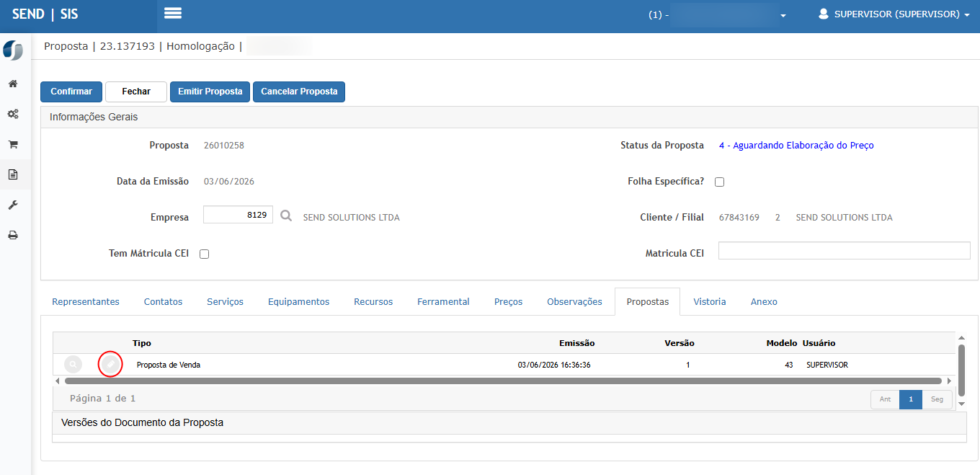Open the Vistoria tab

click(710, 301)
